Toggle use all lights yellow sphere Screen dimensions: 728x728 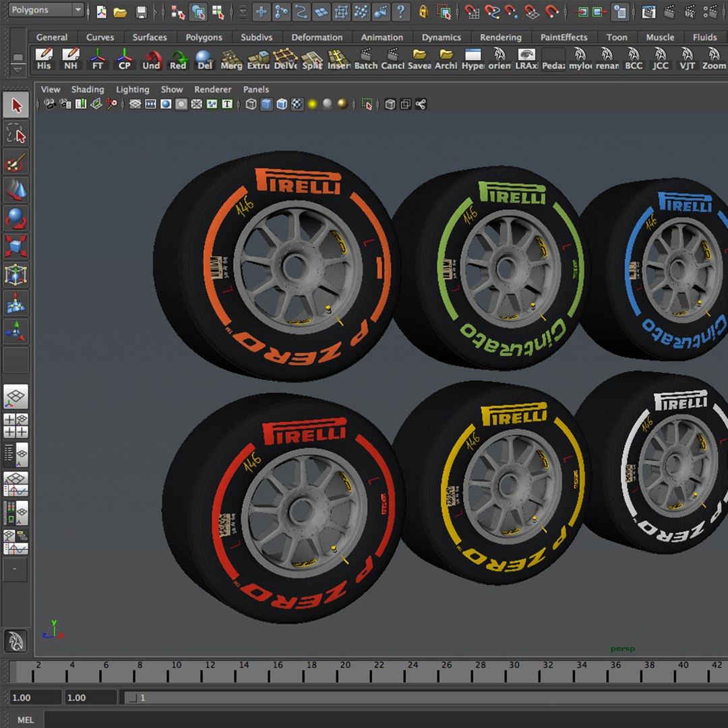313,104
